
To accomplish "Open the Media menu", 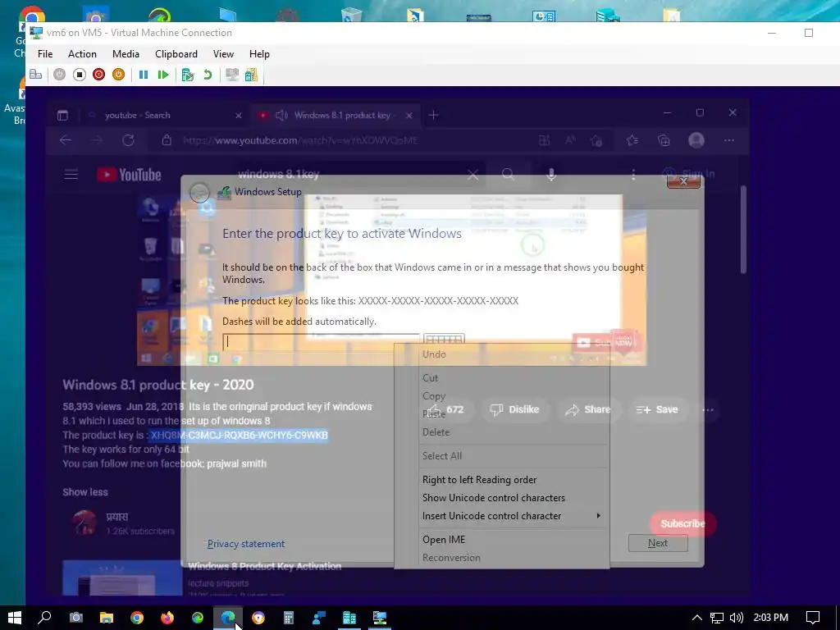I will click(126, 54).
